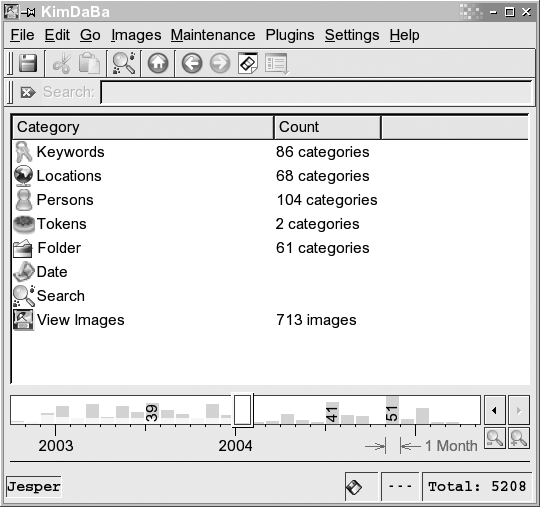Select the Tokens category row

pyautogui.click(x=270, y=224)
